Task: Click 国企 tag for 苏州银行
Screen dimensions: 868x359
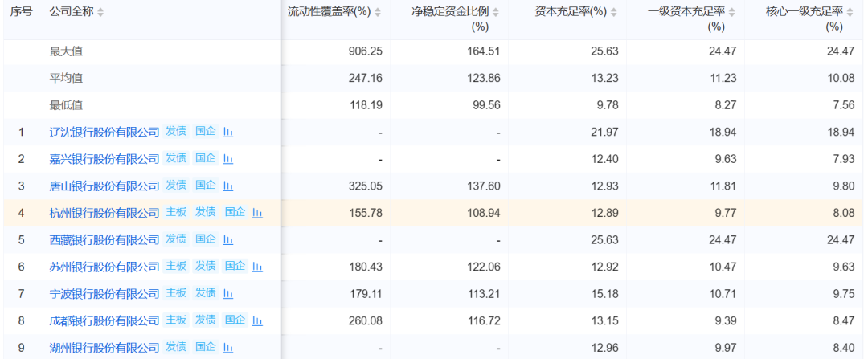Action: point(235,266)
